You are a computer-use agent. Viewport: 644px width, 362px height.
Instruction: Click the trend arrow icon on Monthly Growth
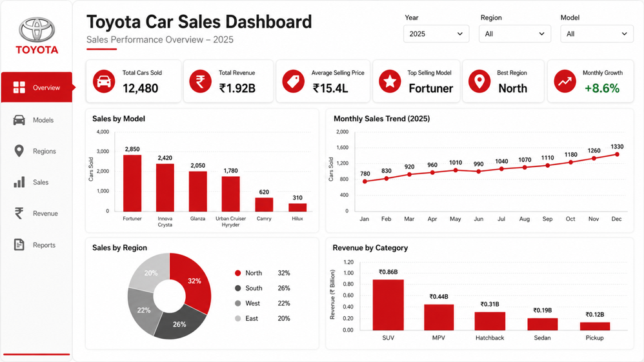(x=565, y=81)
